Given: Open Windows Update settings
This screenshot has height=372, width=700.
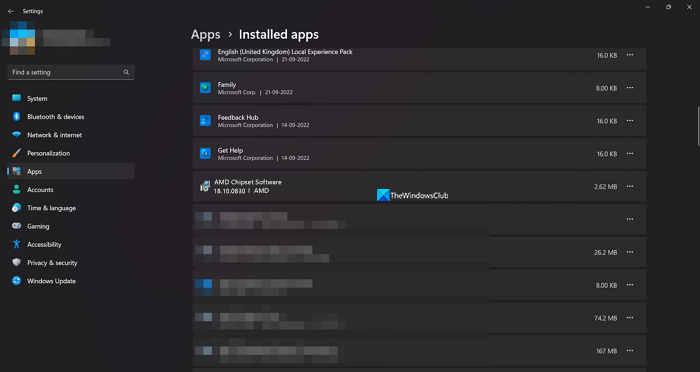Looking at the screenshot, I should click(x=71, y=281).
